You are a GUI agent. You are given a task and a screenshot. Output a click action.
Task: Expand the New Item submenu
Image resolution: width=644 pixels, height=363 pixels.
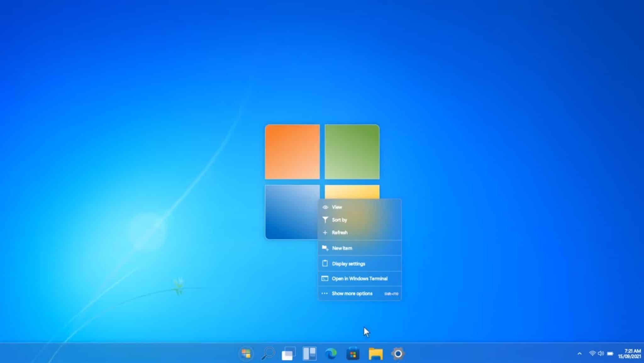coord(341,248)
